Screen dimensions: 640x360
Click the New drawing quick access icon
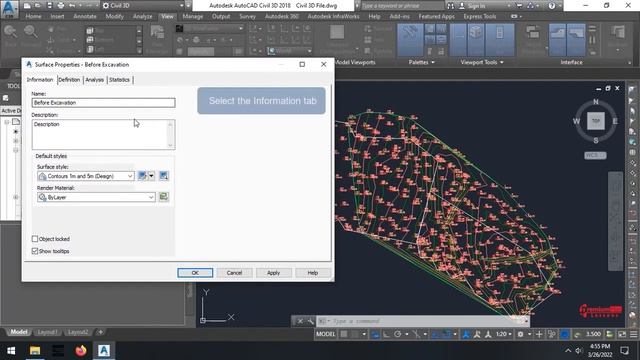click(27, 6)
